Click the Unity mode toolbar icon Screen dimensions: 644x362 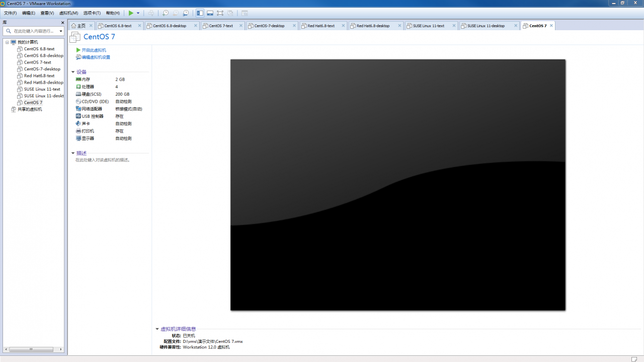point(230,13)
